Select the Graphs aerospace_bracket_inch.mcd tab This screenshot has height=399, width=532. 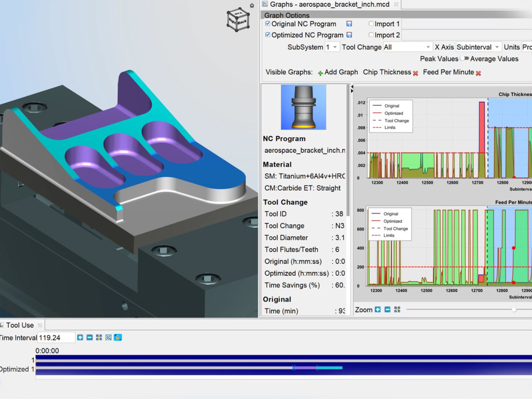pos(329,5)
